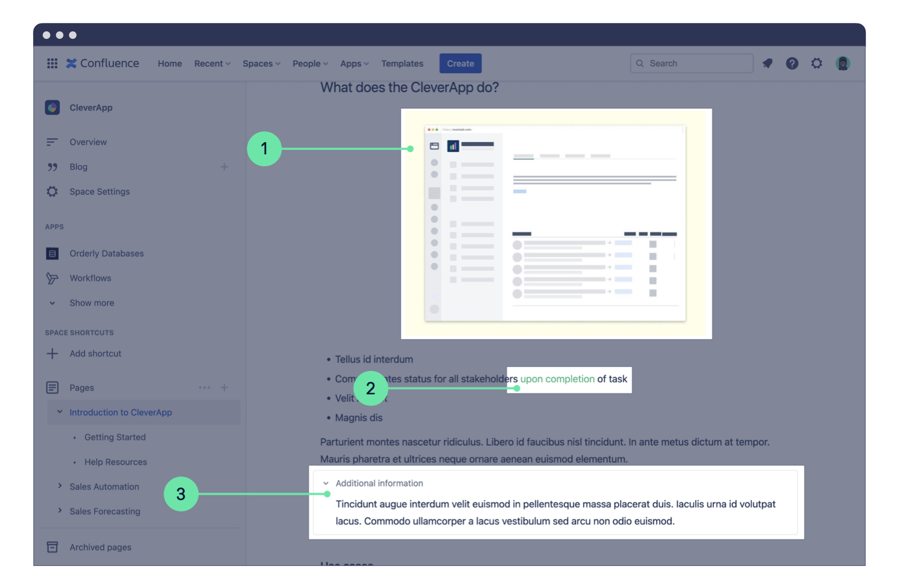The width and height of the screenshot is (899, 588).
Task: Open the settings gear in header
Action: 817,63
